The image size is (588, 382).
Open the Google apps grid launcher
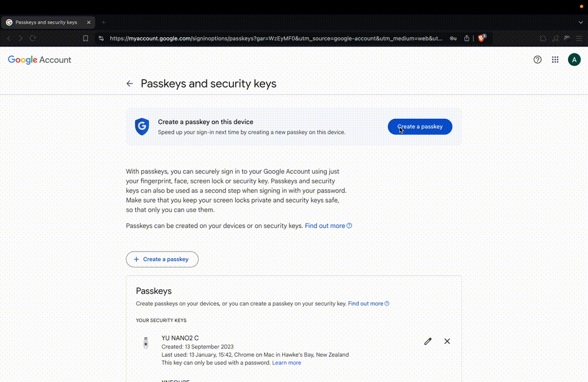coord(555,59)
